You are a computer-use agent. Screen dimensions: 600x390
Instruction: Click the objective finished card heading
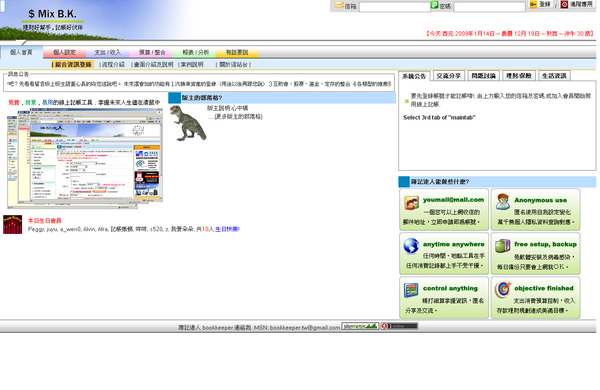[543, 288]
